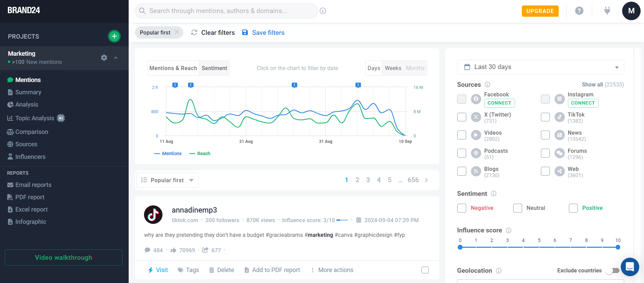The height and width of the screenshot is (283, 644).
Task: Check the X (Twitter) source checkbox
Action: (462, 117)
